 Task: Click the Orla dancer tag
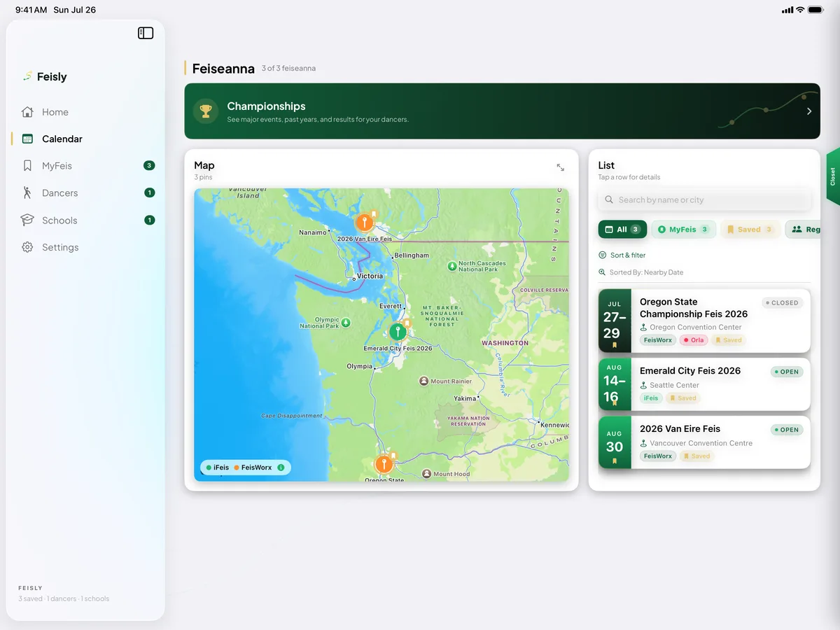pos(694,340)
